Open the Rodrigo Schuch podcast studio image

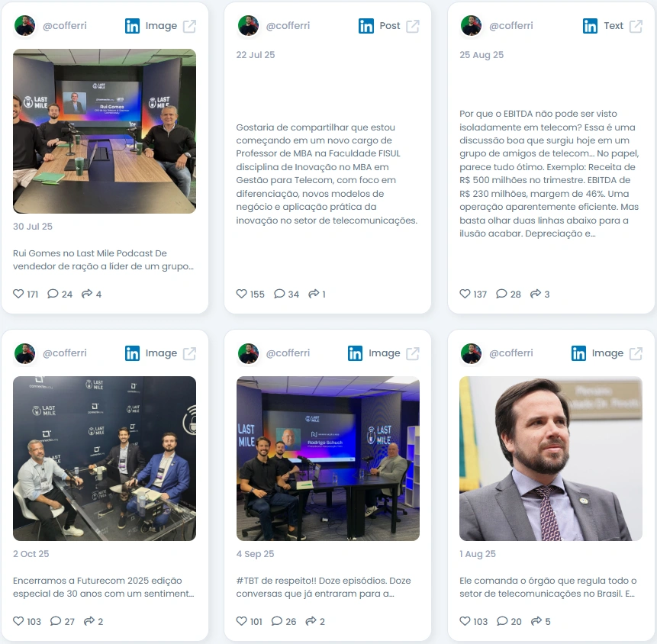[x=327, y=459]
